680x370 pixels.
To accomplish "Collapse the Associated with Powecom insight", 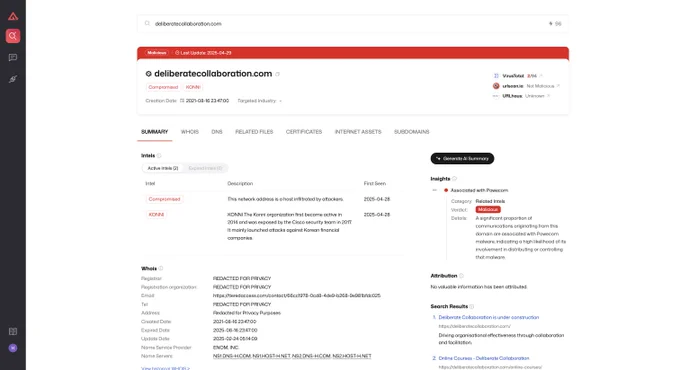I will point(435,190).
